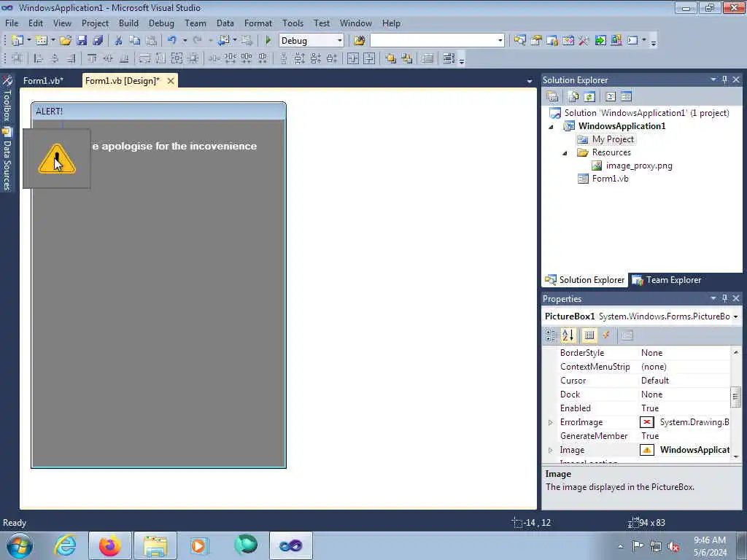
Task: Click the Start Page toolbar icon
Action: (600, 41)
